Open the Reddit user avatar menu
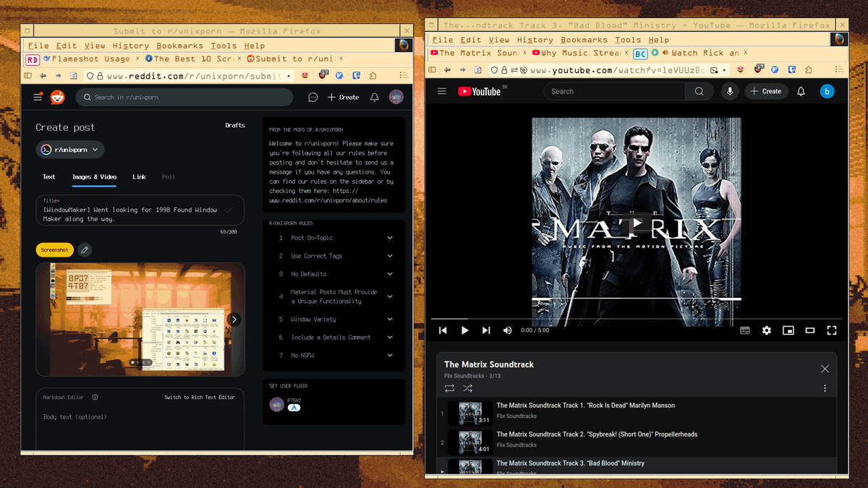The width and height of the screenshot is (868, 488). point(396,97)
